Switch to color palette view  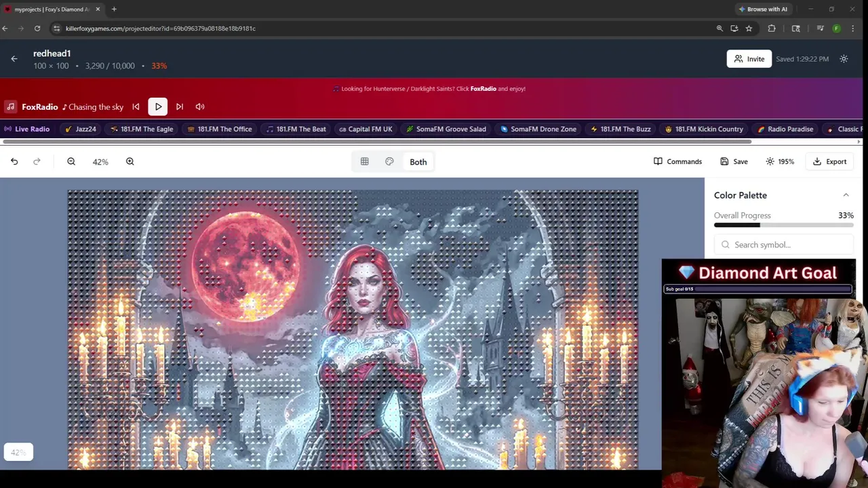click(389, 161)
